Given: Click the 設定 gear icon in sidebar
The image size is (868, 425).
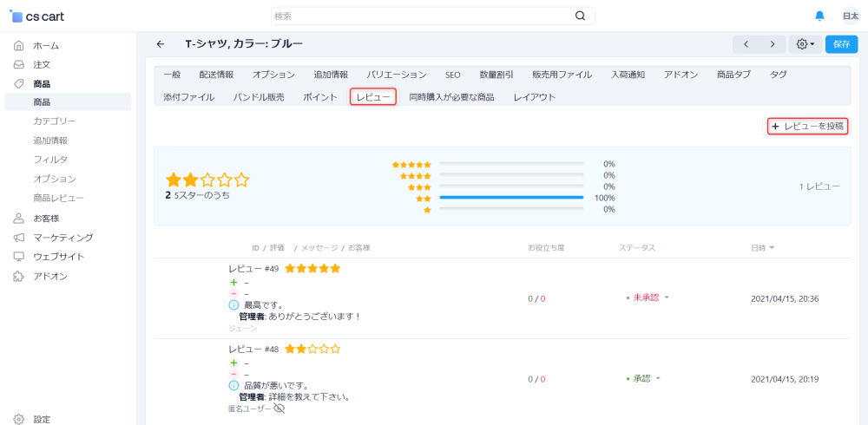Looking at the screenshot, I should click(19, 419).
